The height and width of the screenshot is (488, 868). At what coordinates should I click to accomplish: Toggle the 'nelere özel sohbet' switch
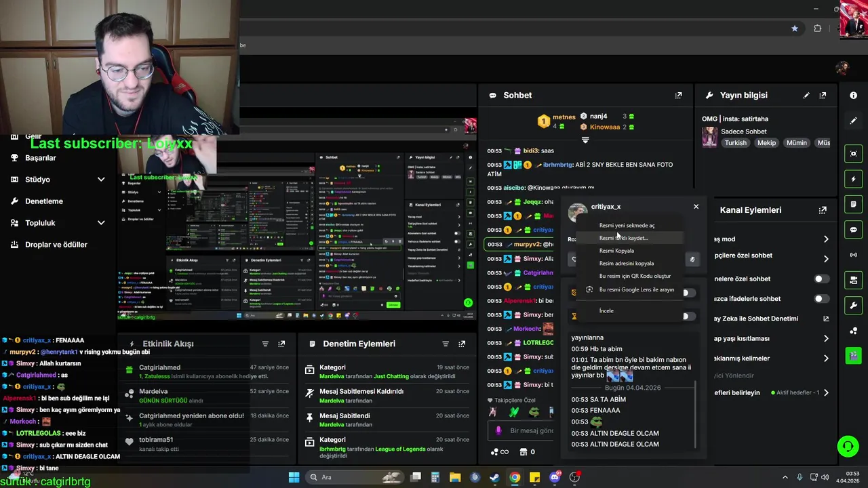[821, 279]
